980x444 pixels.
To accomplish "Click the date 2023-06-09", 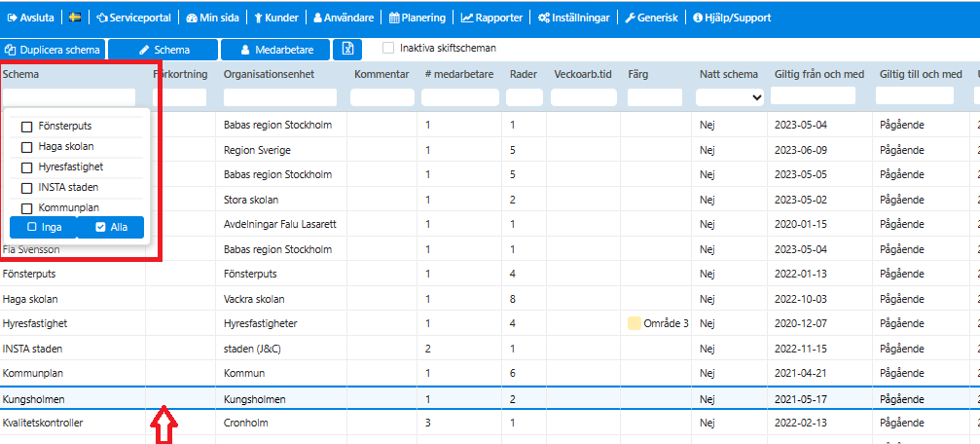I will click(801, 150).
